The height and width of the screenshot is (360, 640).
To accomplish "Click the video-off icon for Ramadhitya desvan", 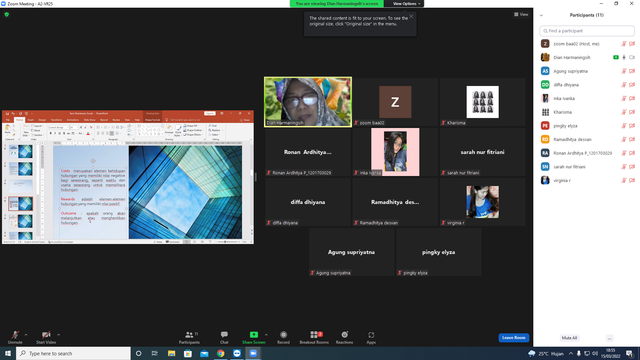I will coord(632,140).
